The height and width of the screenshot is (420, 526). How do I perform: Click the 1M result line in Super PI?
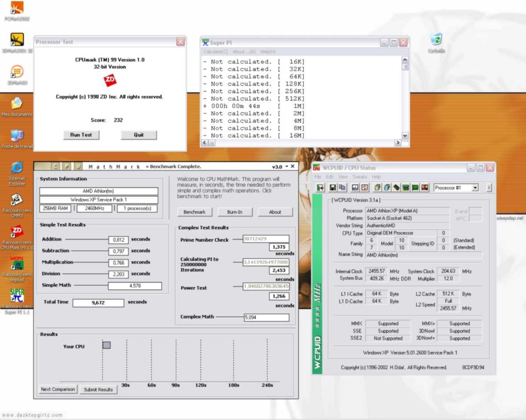pos(253,106)
